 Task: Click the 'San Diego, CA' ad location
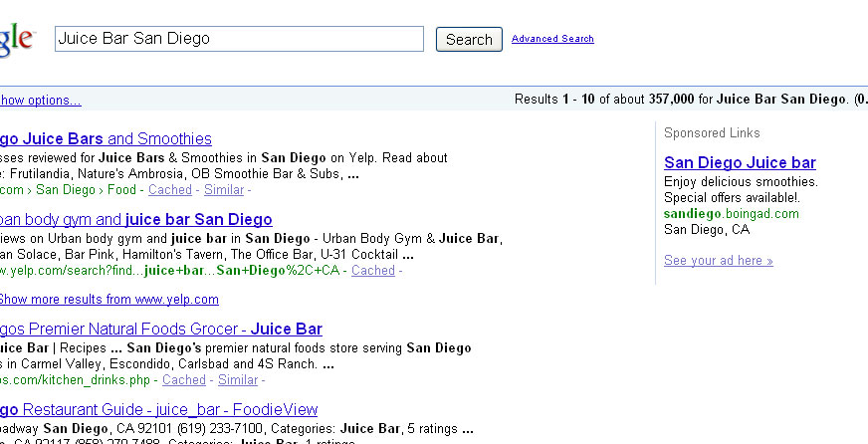click(x=707, y=230)
